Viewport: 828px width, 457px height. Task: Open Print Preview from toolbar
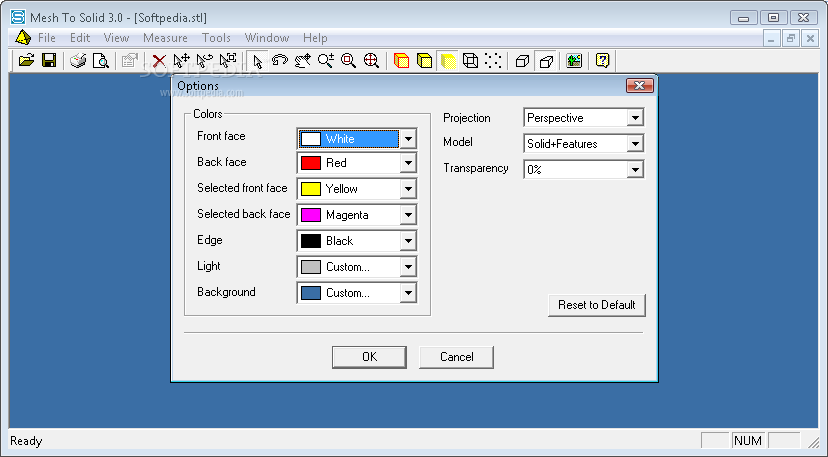pos(100,60)
